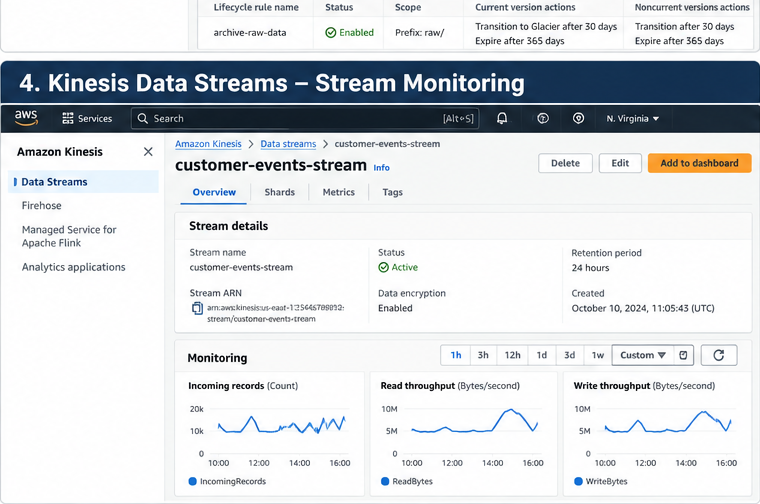760x504 pixels.
Task: Click the Add to dashboard button
Action: pyautogui.click(x=699, y=163)
